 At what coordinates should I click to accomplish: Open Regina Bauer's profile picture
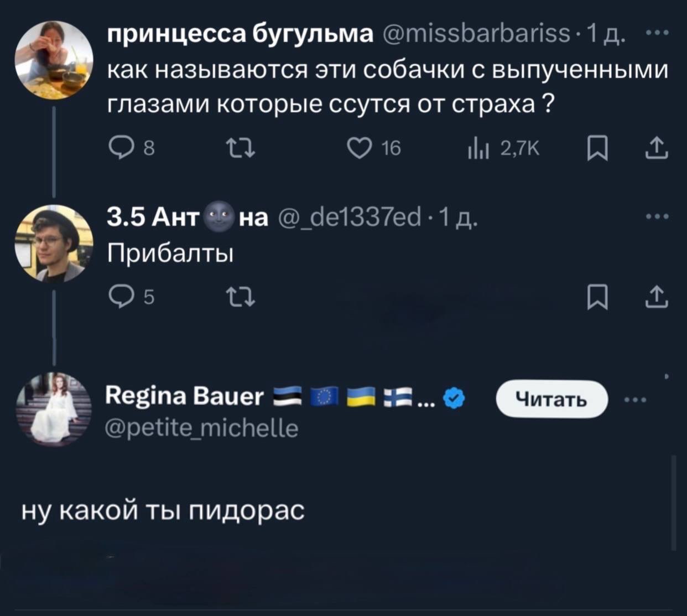pos(54,409)
